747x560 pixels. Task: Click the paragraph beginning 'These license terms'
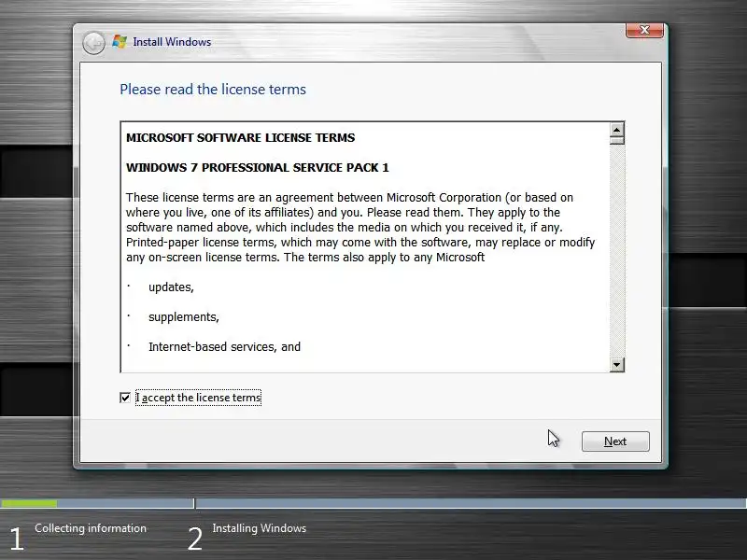click(360, 227)
